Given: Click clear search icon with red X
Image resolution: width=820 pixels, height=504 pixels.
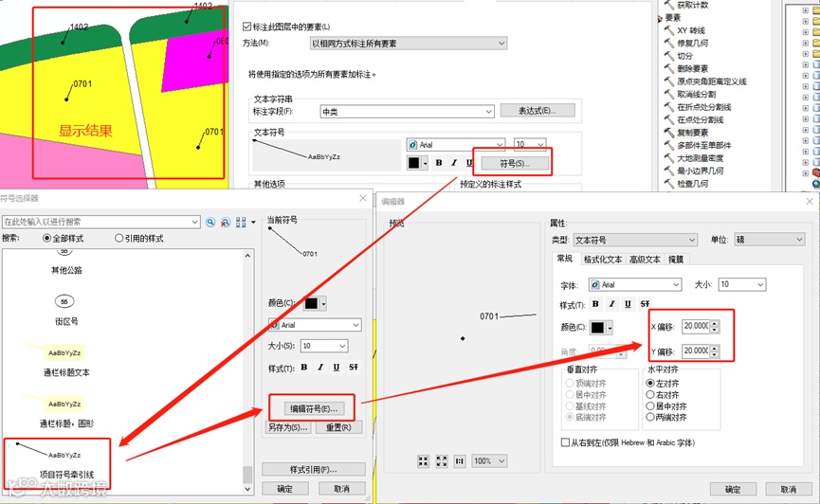Looking at the screenshot, I should [x=225, y=223].
